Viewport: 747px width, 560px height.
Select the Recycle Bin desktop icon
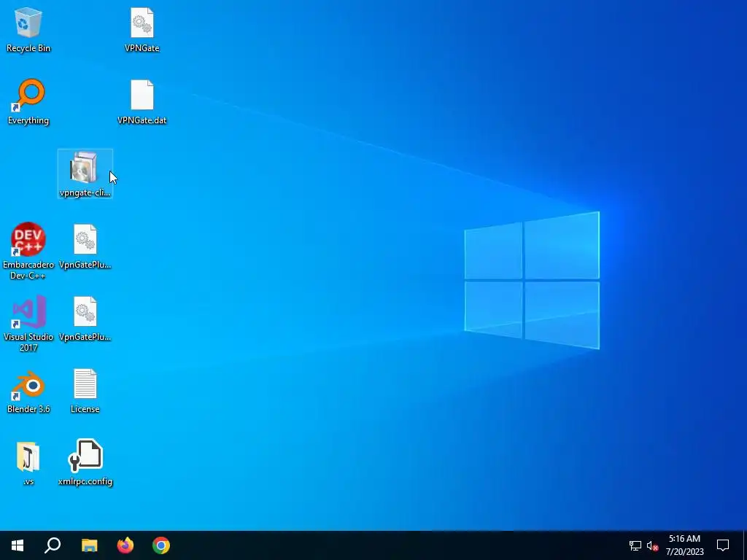(x=28, y=29)
